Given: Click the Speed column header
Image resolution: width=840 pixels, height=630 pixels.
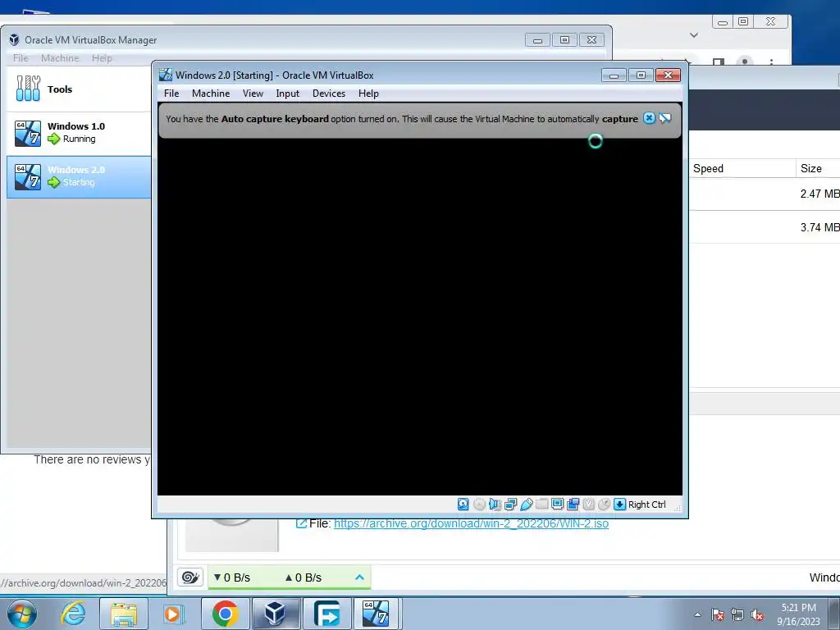Looking at the screenshot, I should tap(708, 168).
